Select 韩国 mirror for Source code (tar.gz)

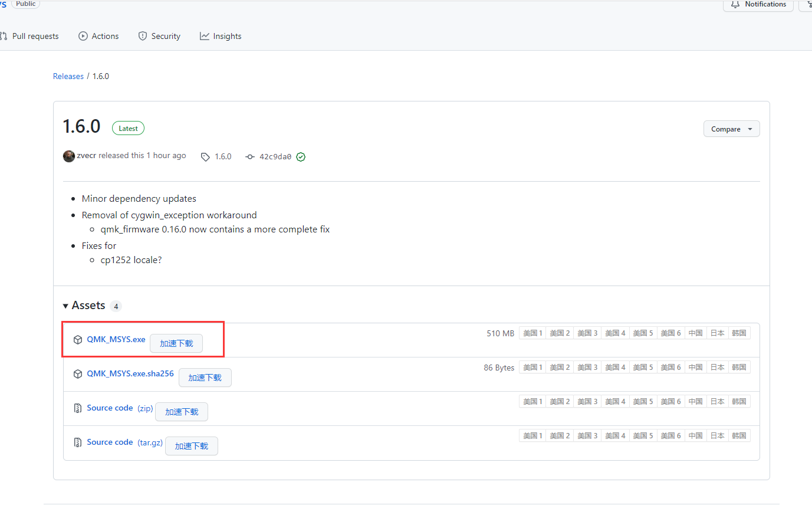pyautogui.click(x=739, y=436)
